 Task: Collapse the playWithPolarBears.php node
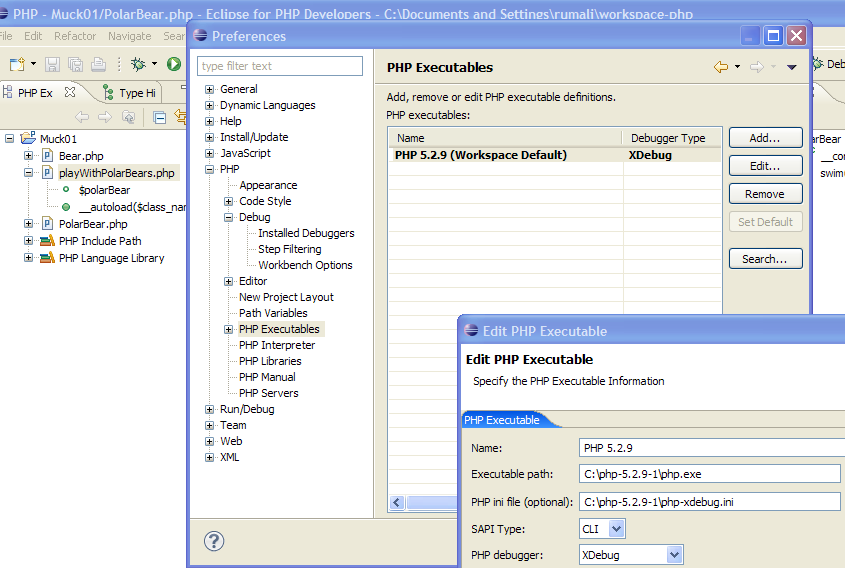pyautogui.click(x=29, y=173)
